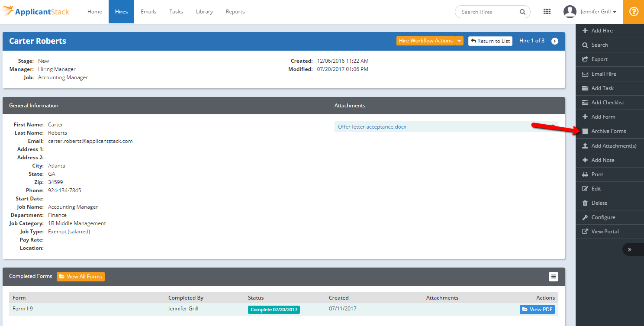Open the apps grid icon
Screen dimensions: 644x326
coord(547,12)
